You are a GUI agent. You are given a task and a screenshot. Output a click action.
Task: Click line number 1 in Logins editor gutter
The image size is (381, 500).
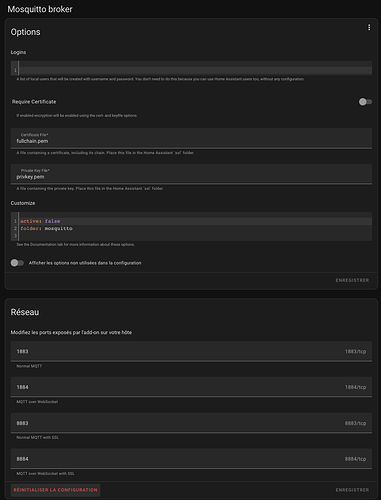(x=15, y=70)
